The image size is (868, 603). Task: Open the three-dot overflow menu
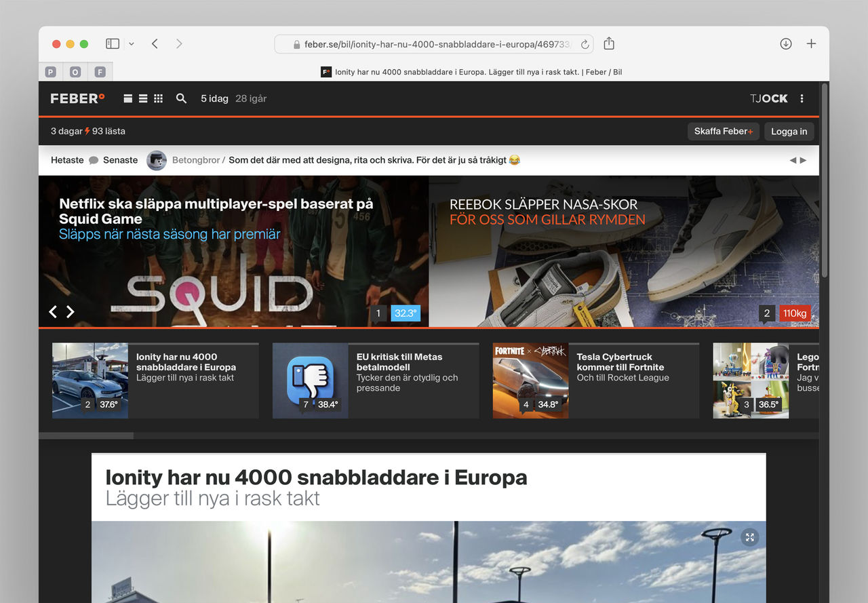[802, 98]
